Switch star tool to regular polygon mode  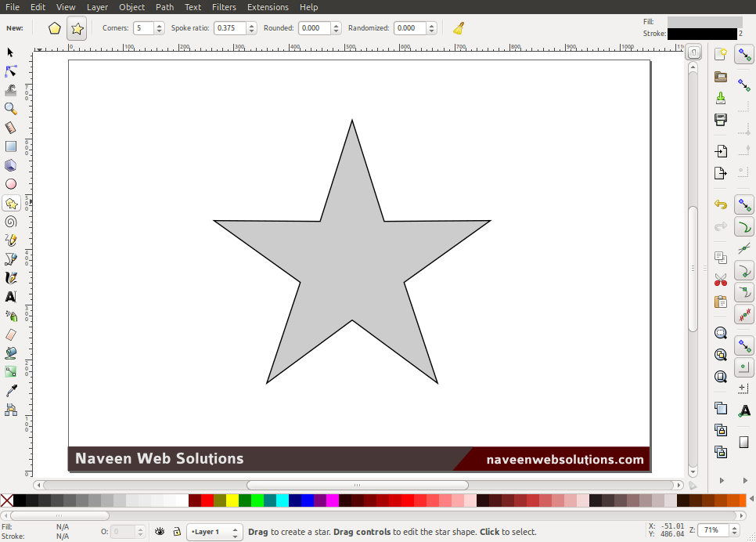(54, 28)
